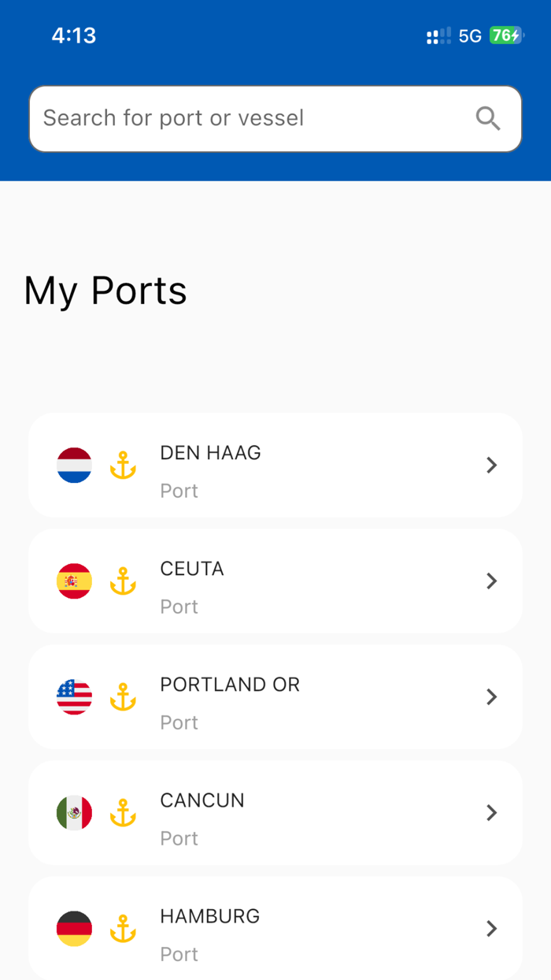
Task: Click the Spain flag beside Ceuta
Action: point(74,581)
